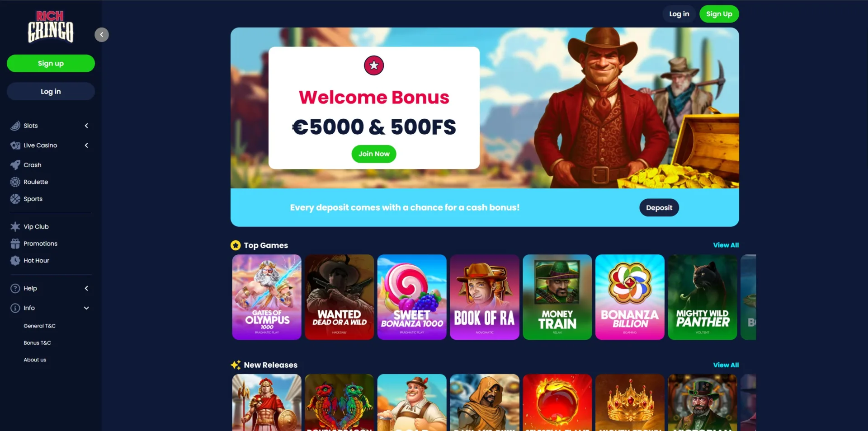The width and height of the screenshot is (868, 431).
Task: Collapse the Info section chevron
Action: tap(86, 308)
